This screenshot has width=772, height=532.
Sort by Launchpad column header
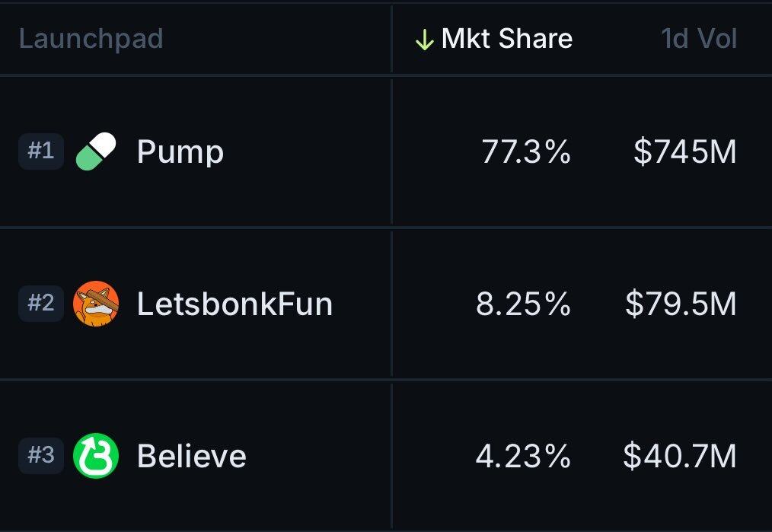91,40
